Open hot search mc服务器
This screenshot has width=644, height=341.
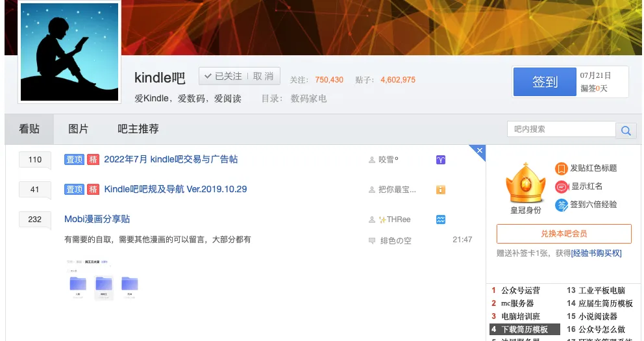517,303
